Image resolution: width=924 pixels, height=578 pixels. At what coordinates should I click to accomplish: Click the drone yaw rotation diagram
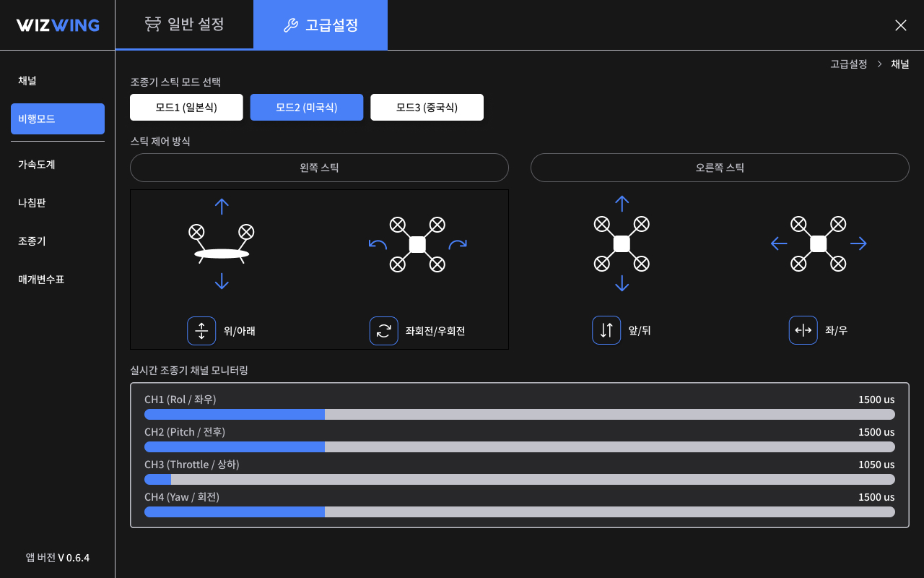pos(417,244)
